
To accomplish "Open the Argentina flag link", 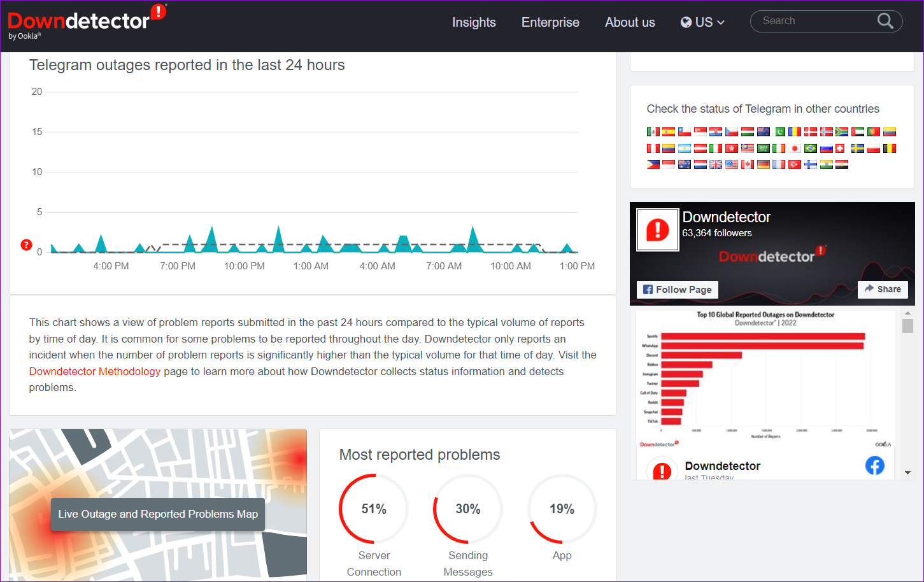I will pos(685,148).
